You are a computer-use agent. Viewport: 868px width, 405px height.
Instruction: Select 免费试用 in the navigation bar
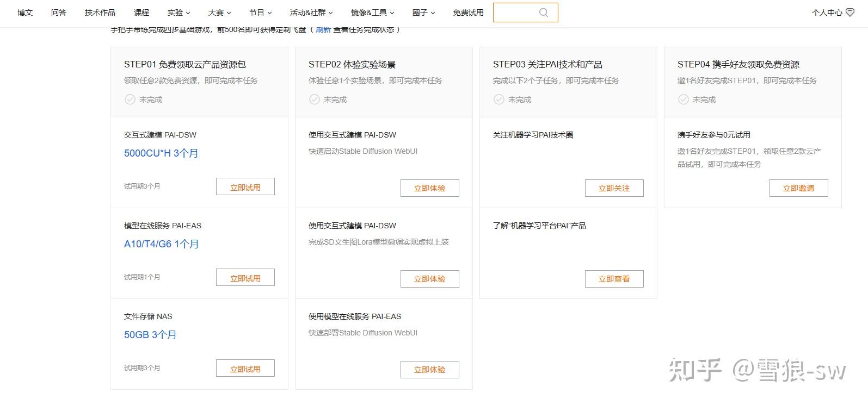468,13
